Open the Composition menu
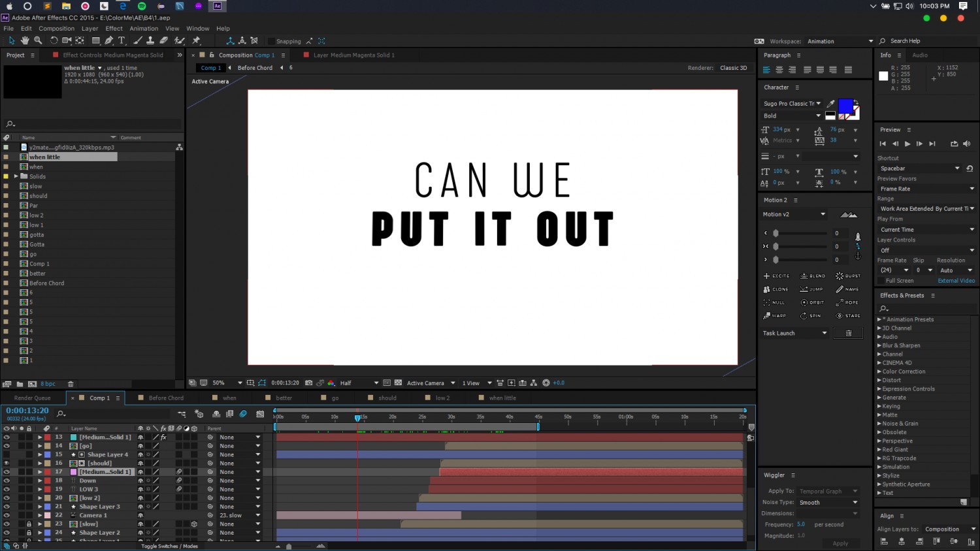 click(x=57, y=29)
